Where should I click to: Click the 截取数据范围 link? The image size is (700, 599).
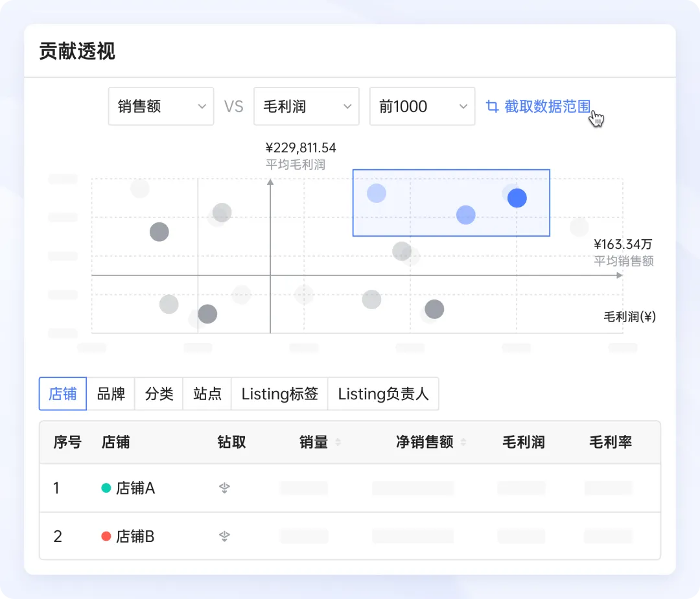tap(547, 106)
